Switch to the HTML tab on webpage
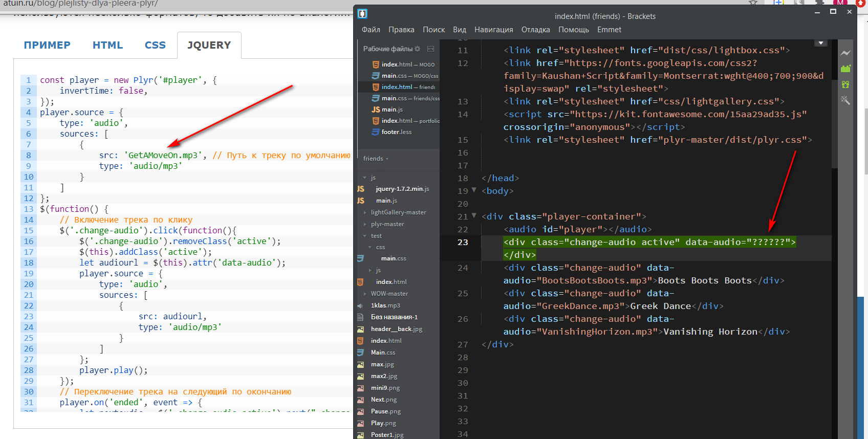The width and height of the screenshot is (868, 439). (107, 45)
